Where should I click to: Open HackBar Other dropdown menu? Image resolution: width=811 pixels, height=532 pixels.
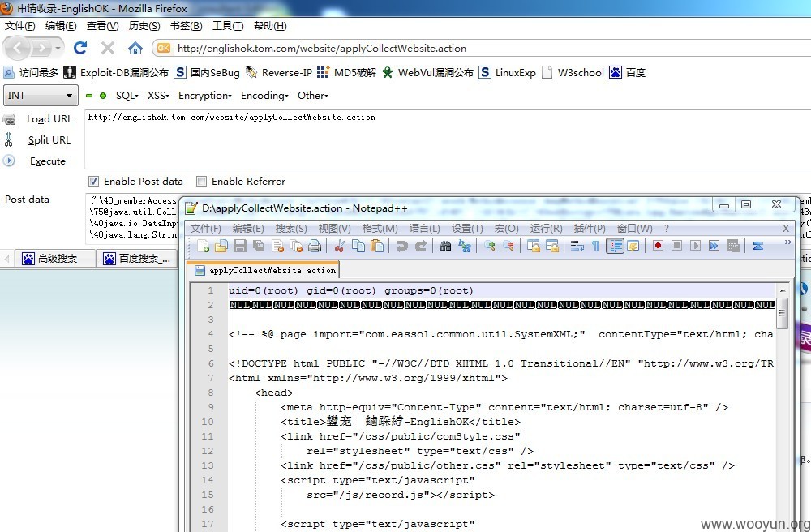(312, 96)
